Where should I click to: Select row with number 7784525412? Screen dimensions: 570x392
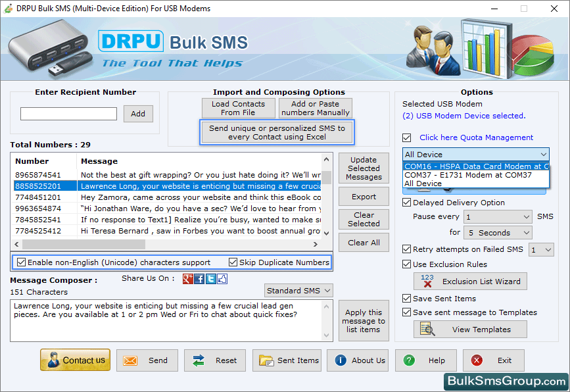tap(167, 232)
